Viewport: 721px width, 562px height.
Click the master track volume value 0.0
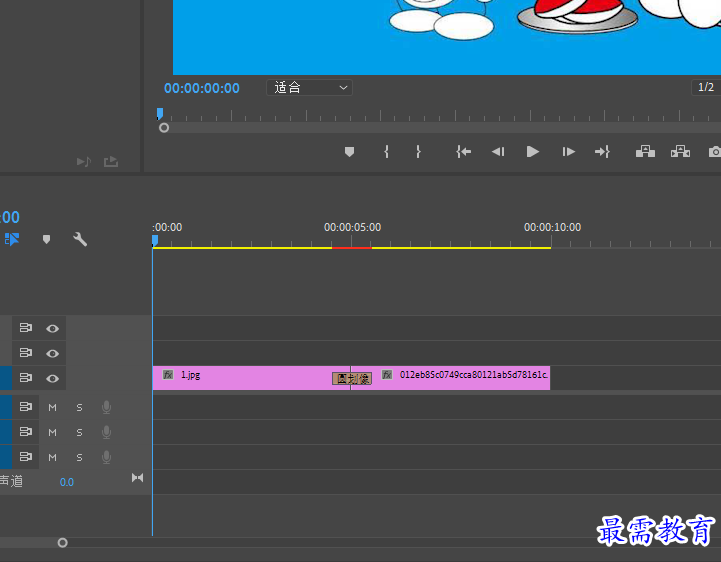click(x=67, y=482)
